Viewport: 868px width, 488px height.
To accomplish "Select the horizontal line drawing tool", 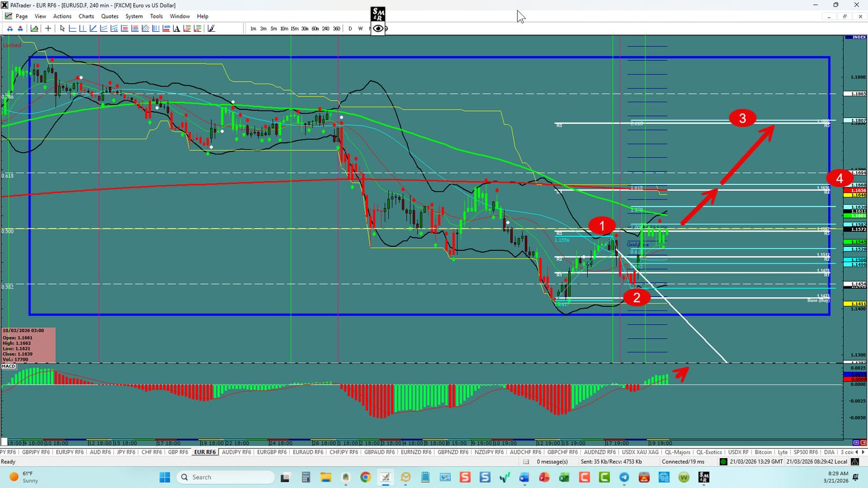I will pos(72,28).
